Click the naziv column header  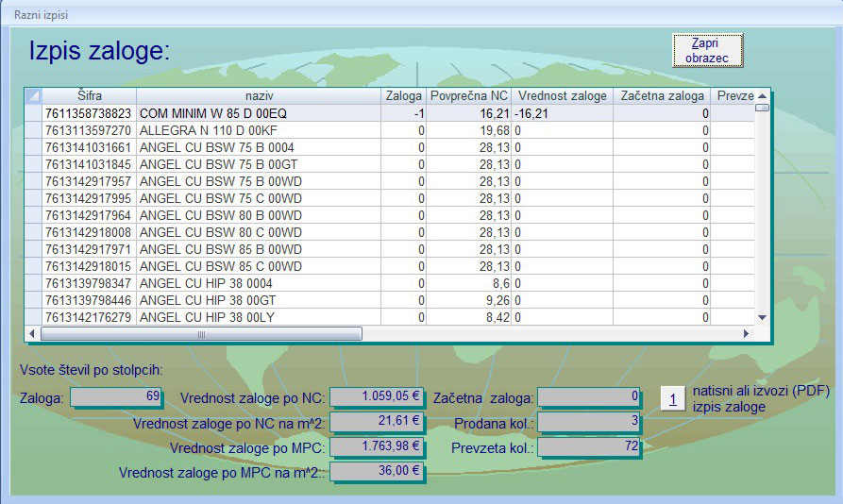point(259,96)
